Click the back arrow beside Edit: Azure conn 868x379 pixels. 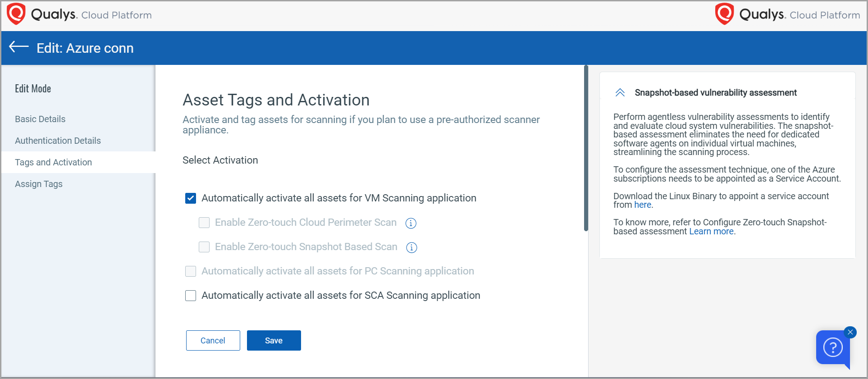pos(19,47)
